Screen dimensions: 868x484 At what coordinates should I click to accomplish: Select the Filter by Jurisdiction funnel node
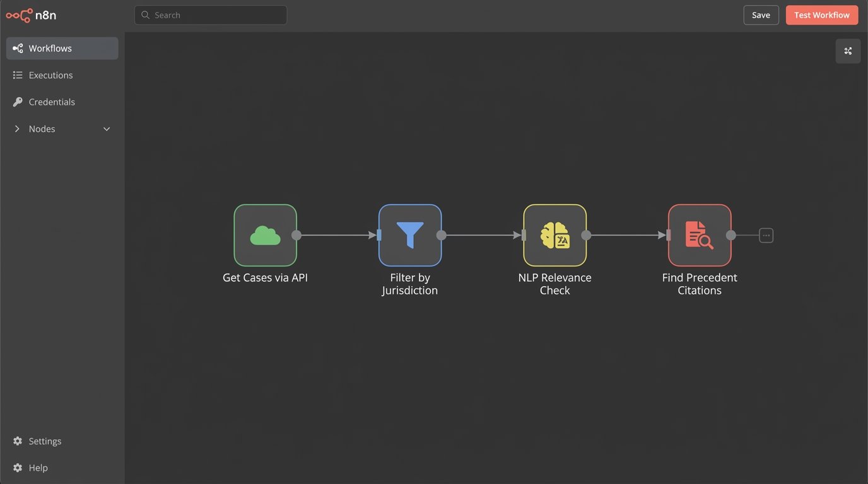point(410,235)
